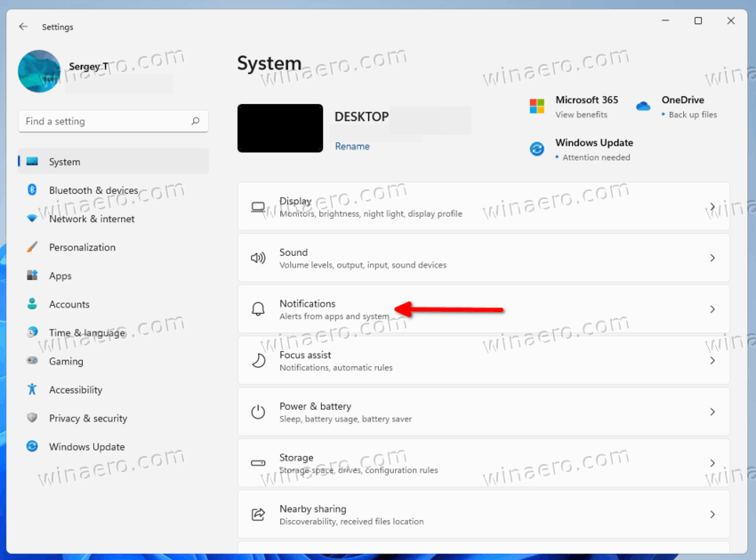Screen dimensions: 756x560
Task: Open Bluetooth & devices section
Action: 114,190
